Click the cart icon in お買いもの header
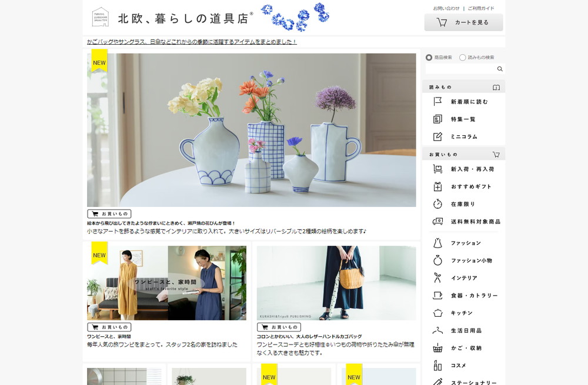The height and width of the screenshot is (385, 588). [496, 155]
